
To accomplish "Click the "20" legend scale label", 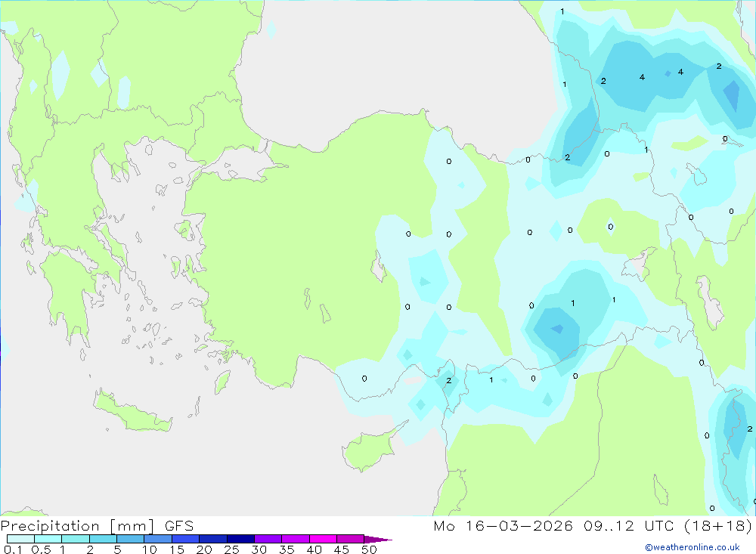I will pos(204,549).
